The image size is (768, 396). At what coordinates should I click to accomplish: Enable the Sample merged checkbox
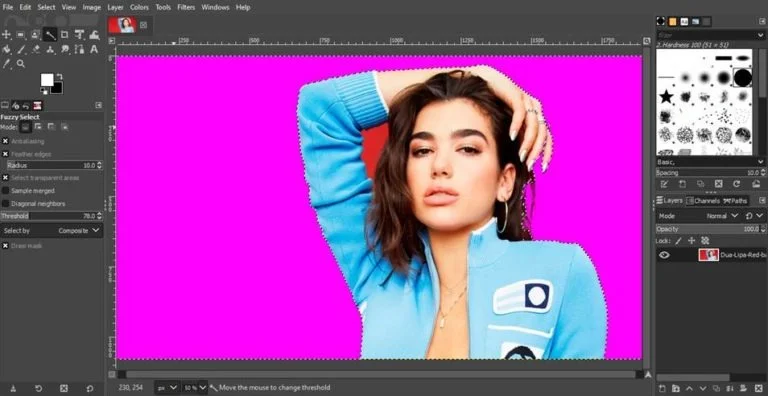click(x=5, y=191)
